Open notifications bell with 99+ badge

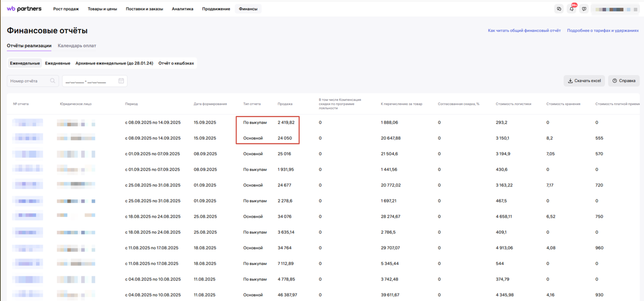point(572,9)
